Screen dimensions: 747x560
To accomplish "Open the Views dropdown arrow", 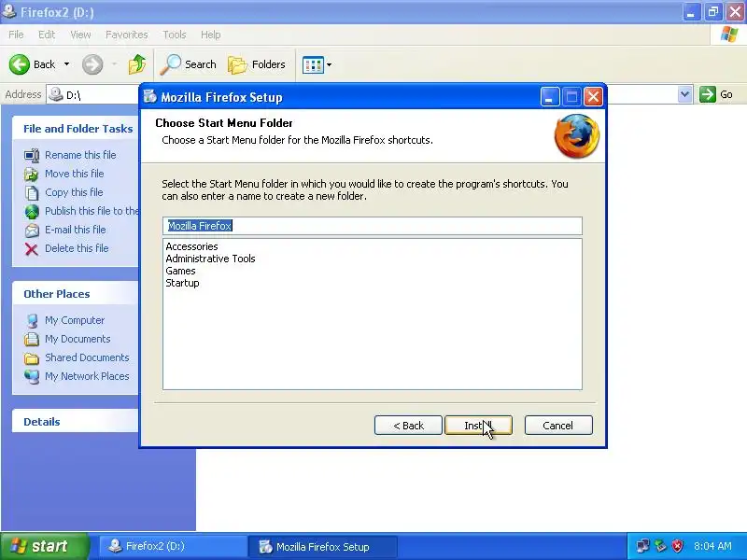I will [330, 64].
